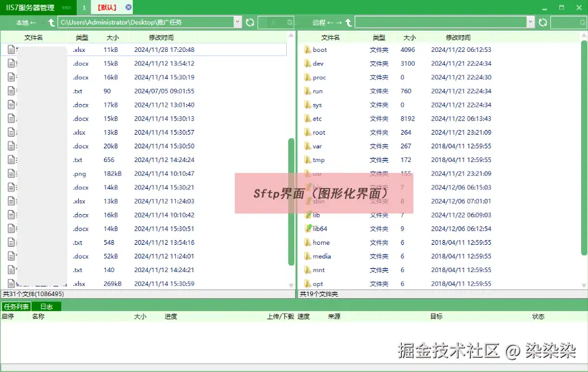Go forward in remote directory history

pos(339,23)
